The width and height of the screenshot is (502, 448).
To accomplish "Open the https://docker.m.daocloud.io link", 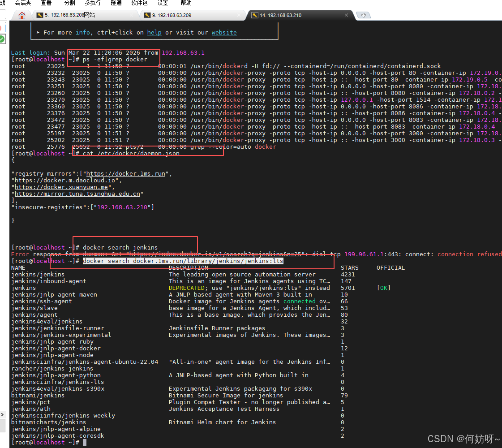I will coord(65,180).
